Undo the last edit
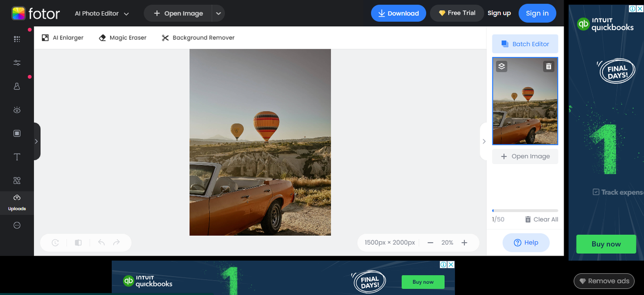This screenshot has height=295, width=644. [101, 243]
